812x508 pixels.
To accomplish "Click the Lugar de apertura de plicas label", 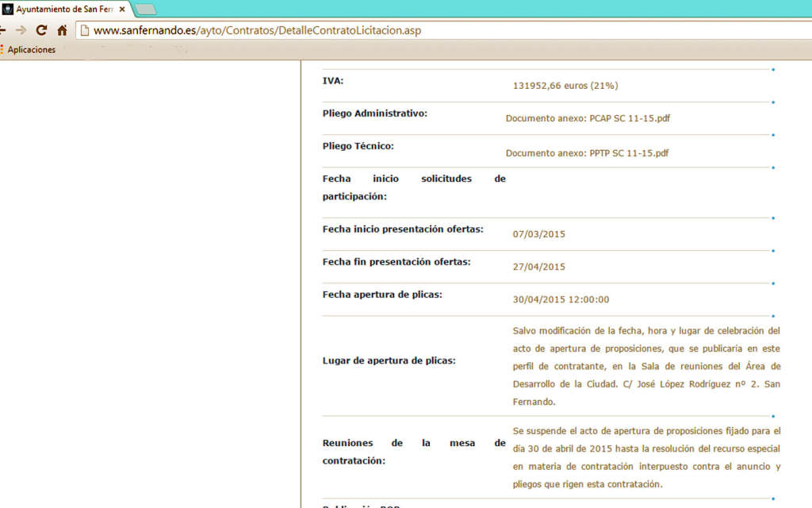I will [389, 361].
